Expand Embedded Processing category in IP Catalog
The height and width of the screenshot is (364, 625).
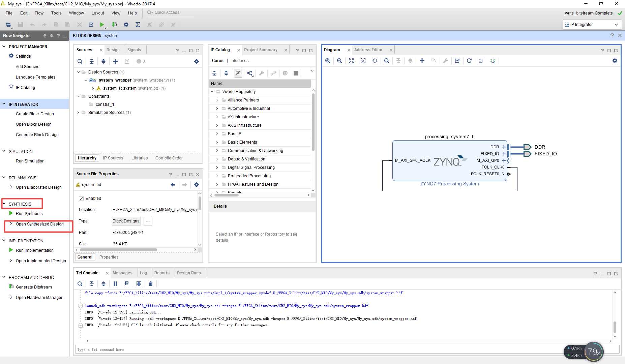217,176
